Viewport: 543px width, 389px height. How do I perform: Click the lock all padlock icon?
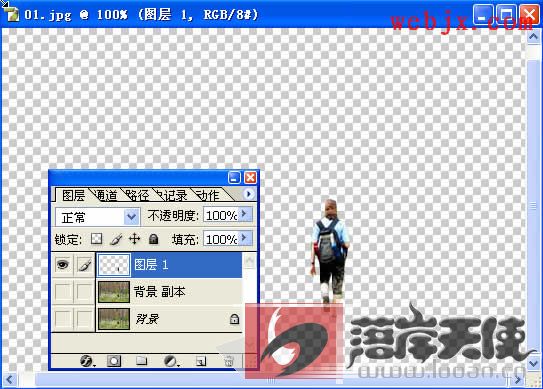click(153, 239)
